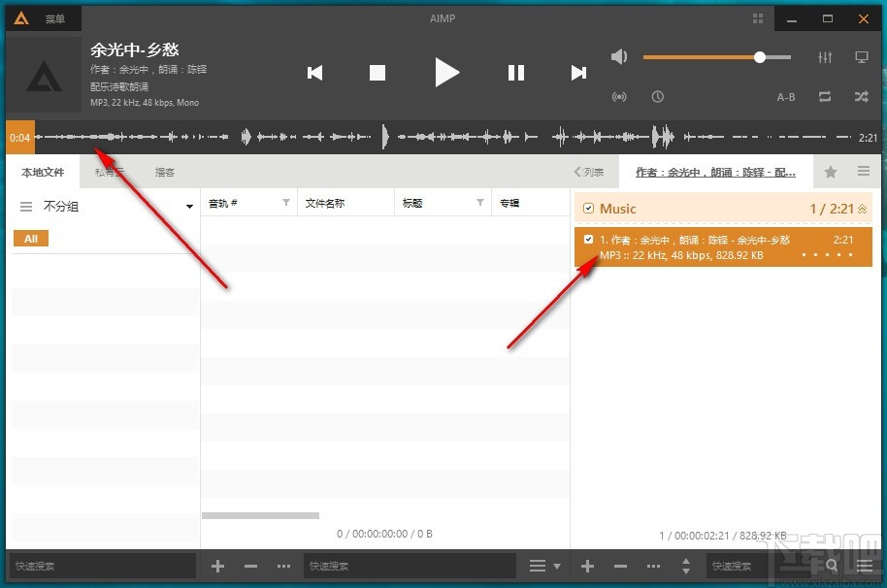The width and height of the screenshot is (887, 588).
Task: Open the 菜单 main menu
Action: tap(55, 17)
